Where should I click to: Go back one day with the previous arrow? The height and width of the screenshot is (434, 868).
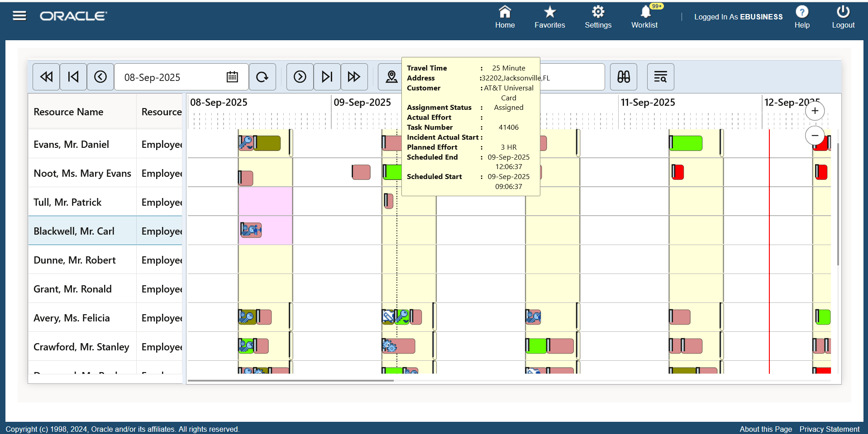100,77
